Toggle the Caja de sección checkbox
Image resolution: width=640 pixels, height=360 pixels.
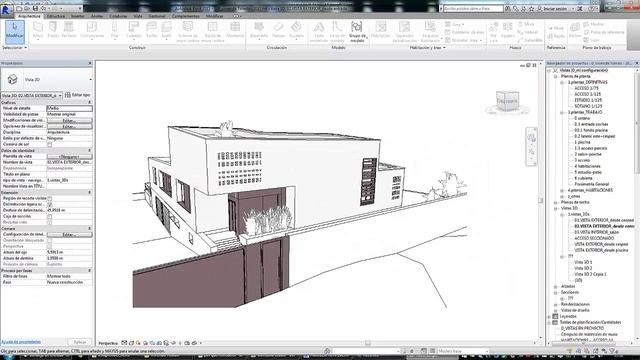[49, 216]
